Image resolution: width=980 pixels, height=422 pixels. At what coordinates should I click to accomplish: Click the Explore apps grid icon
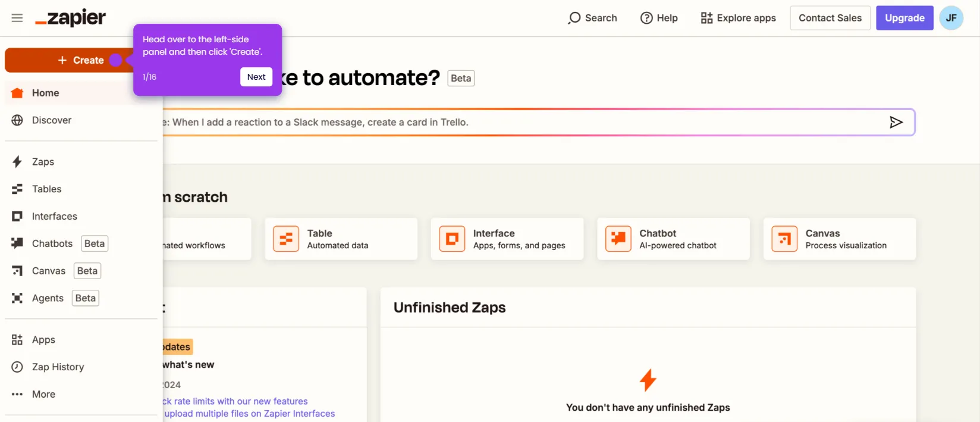pos(706,18)
